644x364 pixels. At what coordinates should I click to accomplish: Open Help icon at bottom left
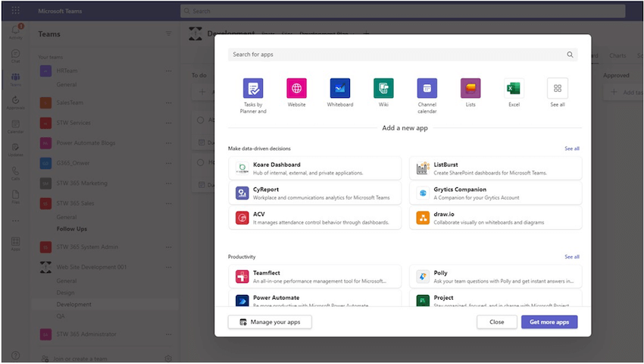point(16,356)
